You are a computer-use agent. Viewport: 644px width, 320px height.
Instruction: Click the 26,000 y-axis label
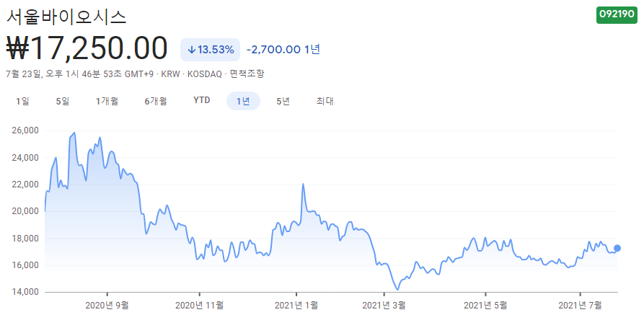26,131
